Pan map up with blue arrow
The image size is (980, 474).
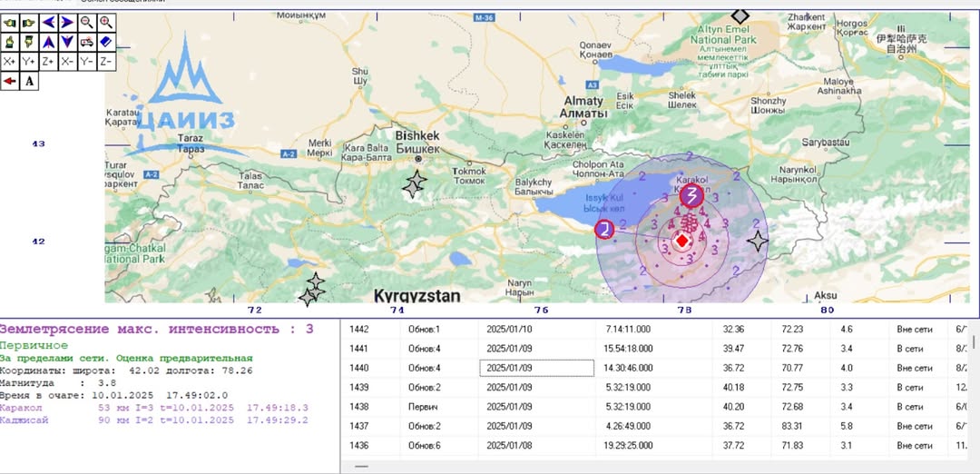(48, 42)
